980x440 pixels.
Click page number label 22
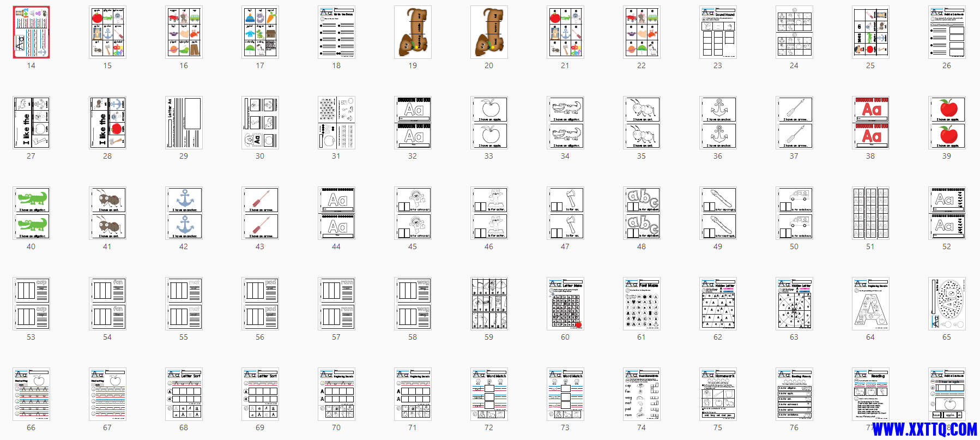(642, 65)
